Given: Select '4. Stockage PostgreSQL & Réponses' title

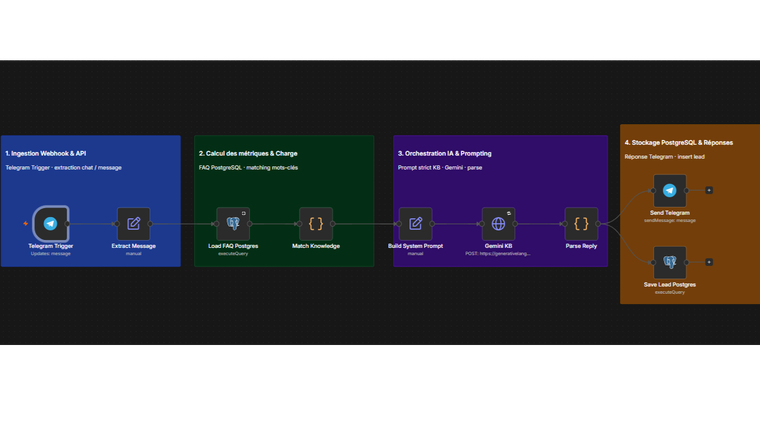Looking at the screenshot, I should pos(679,142).
